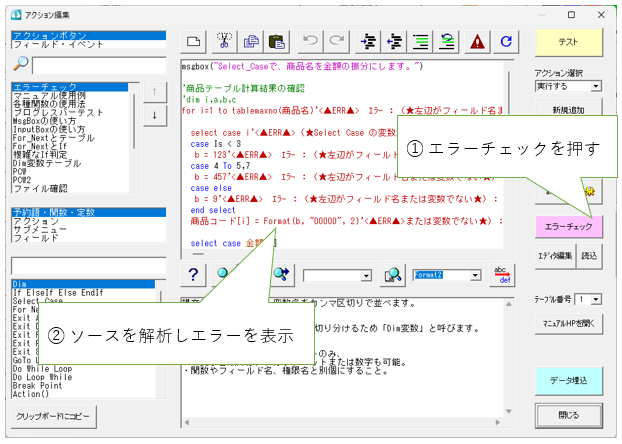The height and width of the screenshot is (444, 622).
Task: Click the yellow テスト button
Action: (569, 43)
